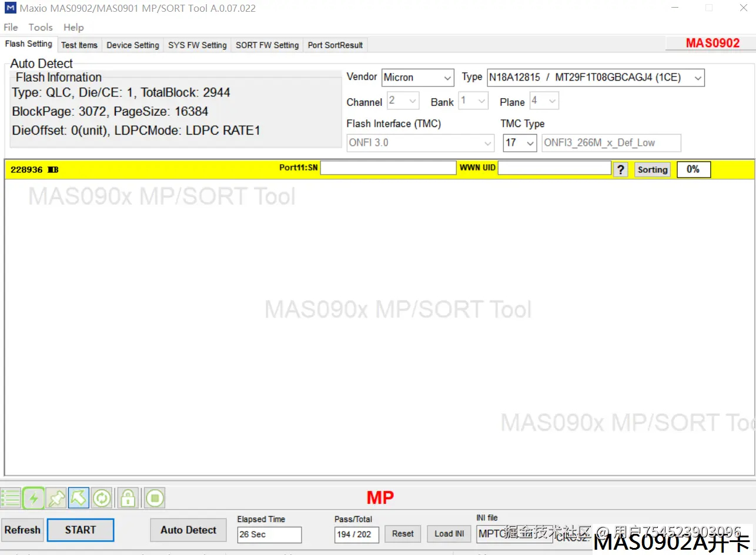Image resolution: width=756 pixels, height=555 pixels.
Task: Click the red MAS0902 label at top right
Action: coord(712,44)
